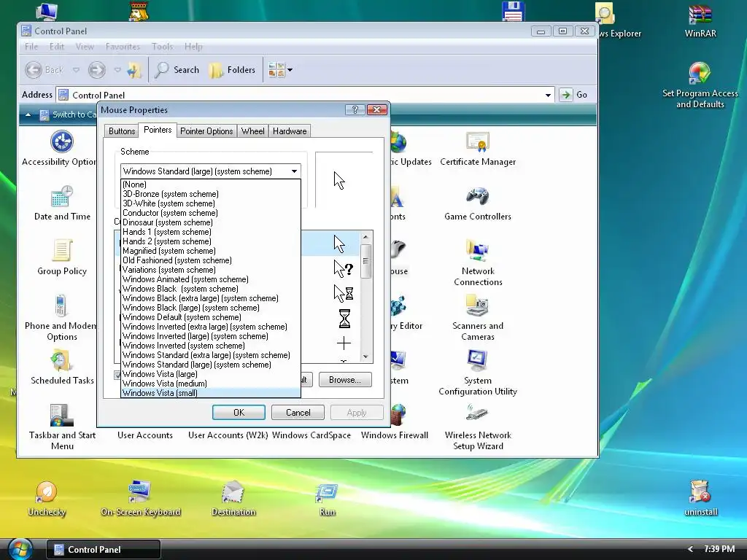The image size is (747, 560).
Task: Select the Busy hourglass pointer row
Action: (330, 319)
